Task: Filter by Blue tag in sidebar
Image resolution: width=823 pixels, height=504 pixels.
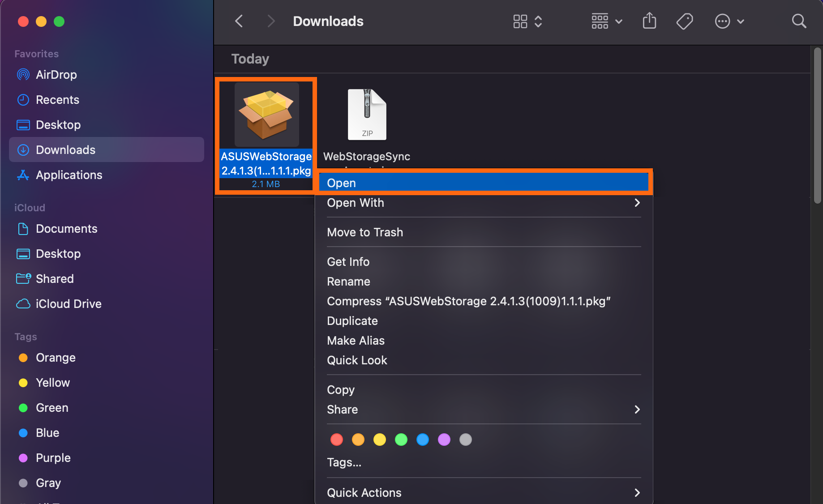Action: [107, 433]
